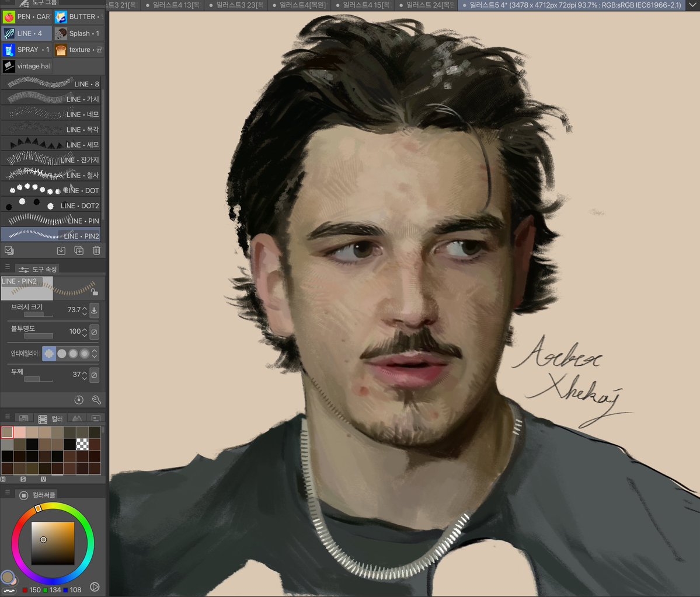Select the transparent color bar icon
Viewport: 700px width, 597px height.
9,591
